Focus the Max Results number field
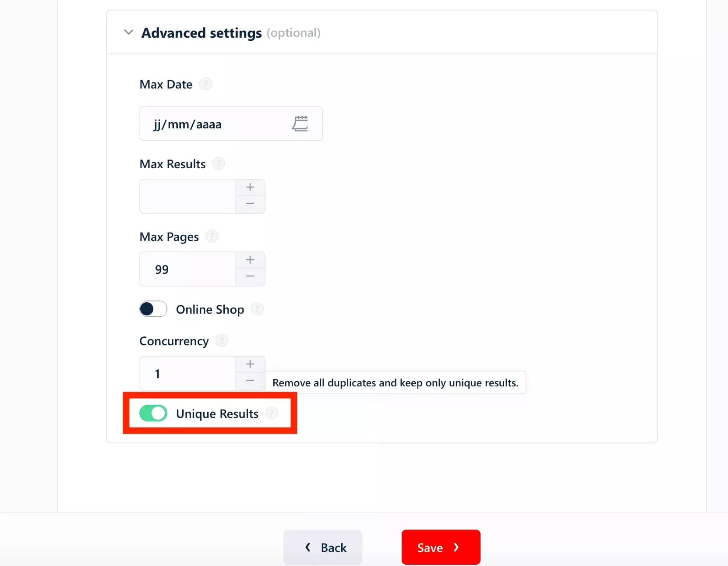Viewport: 728px width, 566px height. tap(187, 196)
